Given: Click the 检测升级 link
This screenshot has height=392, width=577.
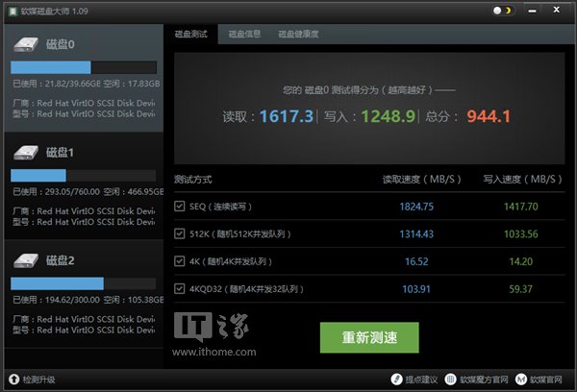Looking at the screenshot, I should pos(39,380).
